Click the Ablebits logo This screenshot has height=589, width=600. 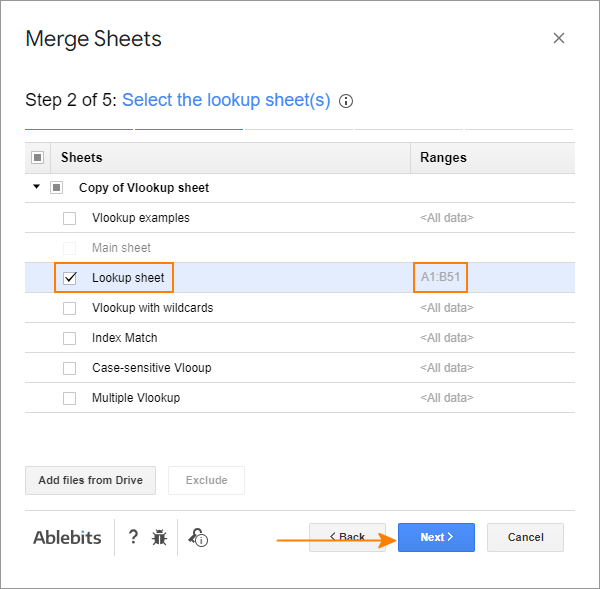click(x=67, y=537)
